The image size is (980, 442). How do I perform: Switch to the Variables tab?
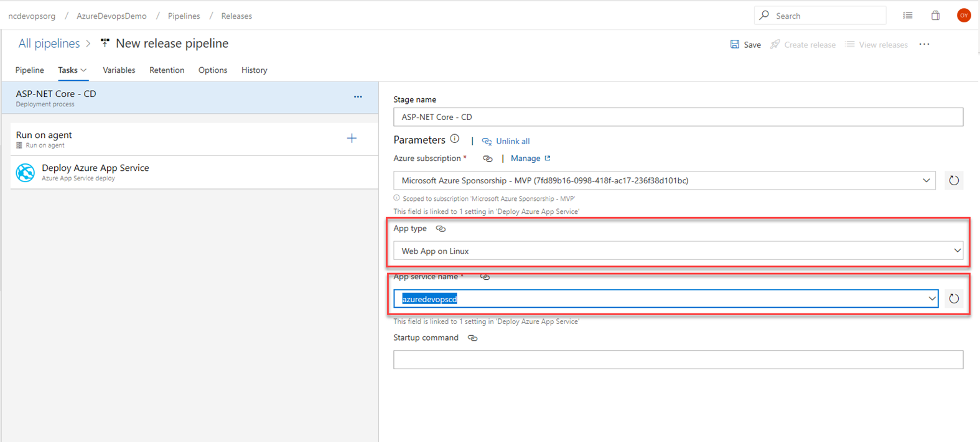click(119, 70)
